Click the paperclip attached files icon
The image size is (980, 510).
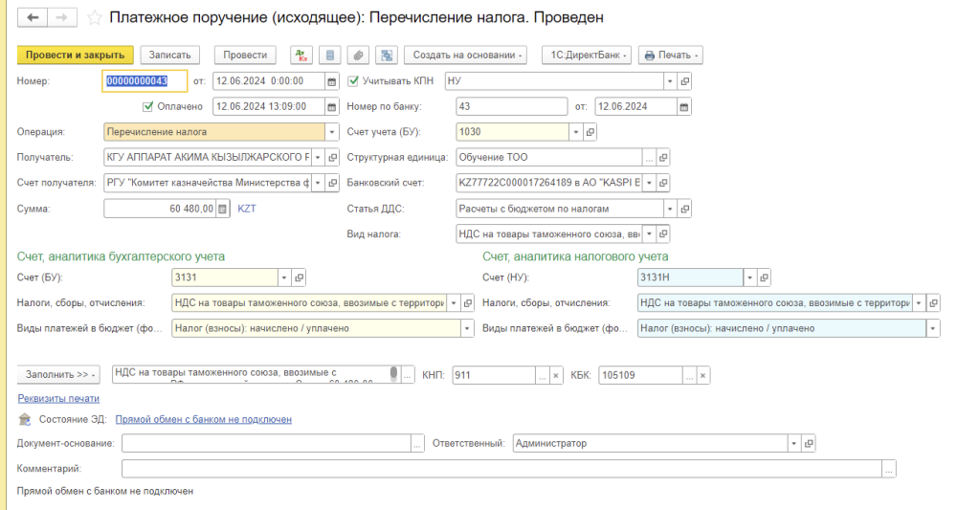pyautogui.click(x=358, y=55)
